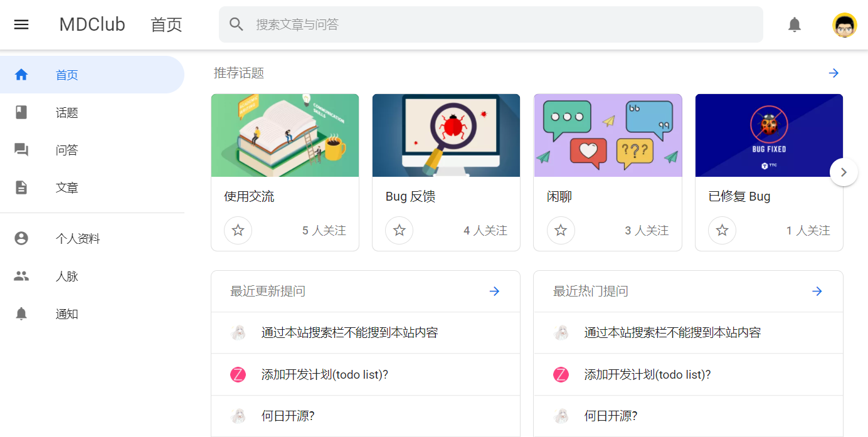
Task: Click the search magnifier icon
Action: pos(236,24)
